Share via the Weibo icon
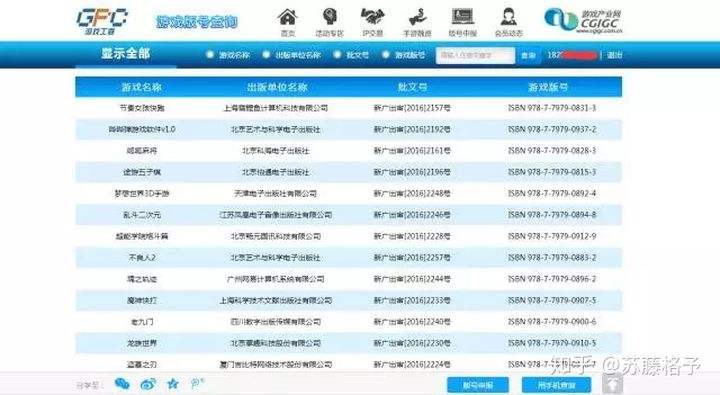Screen dimensions: 720x395 click(x=148, y=384)
